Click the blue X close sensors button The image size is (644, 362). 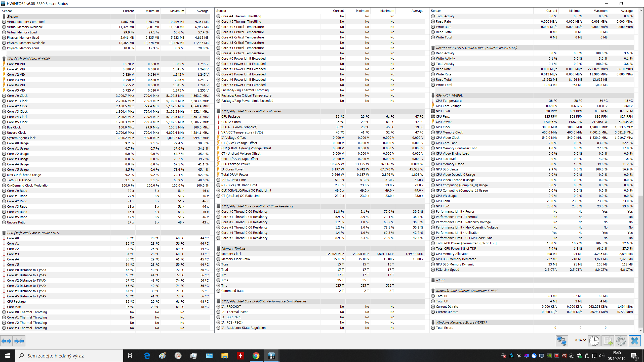(x=634, y=341)
